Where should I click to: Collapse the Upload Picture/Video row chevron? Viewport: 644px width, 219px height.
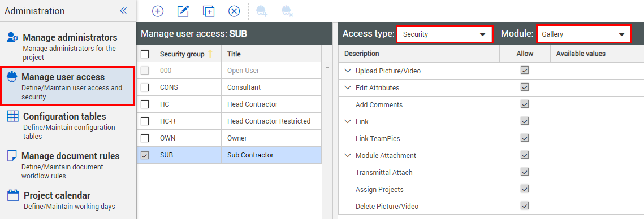[x=348, y=71]
